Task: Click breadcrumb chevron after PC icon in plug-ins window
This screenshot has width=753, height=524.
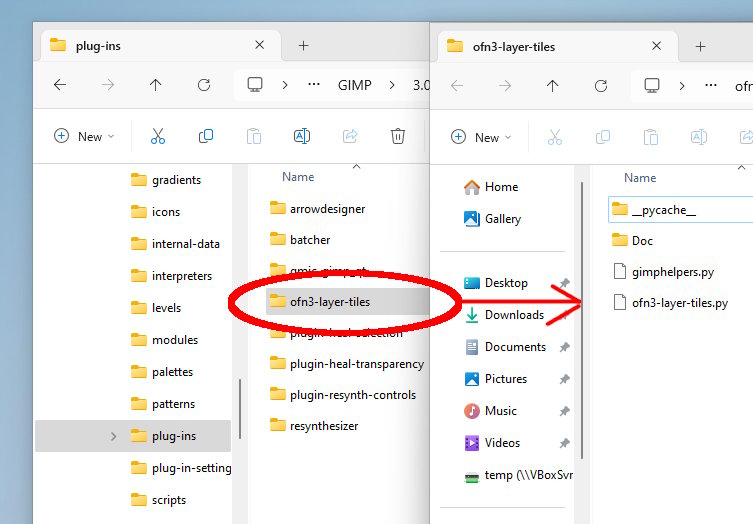Action: (x=285, y=85)
